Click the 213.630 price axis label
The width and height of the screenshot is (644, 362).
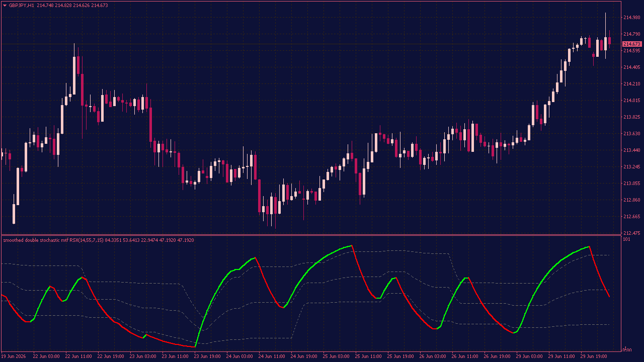[x=631, y=134]
